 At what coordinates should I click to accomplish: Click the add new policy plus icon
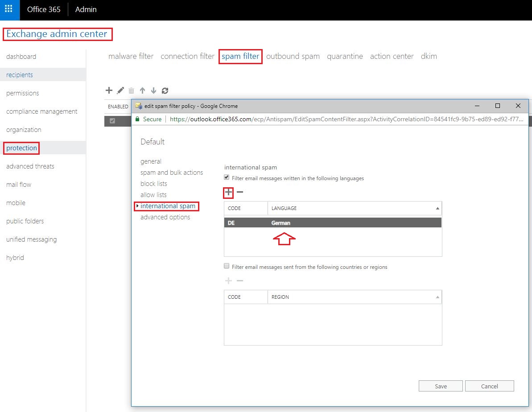109,90
